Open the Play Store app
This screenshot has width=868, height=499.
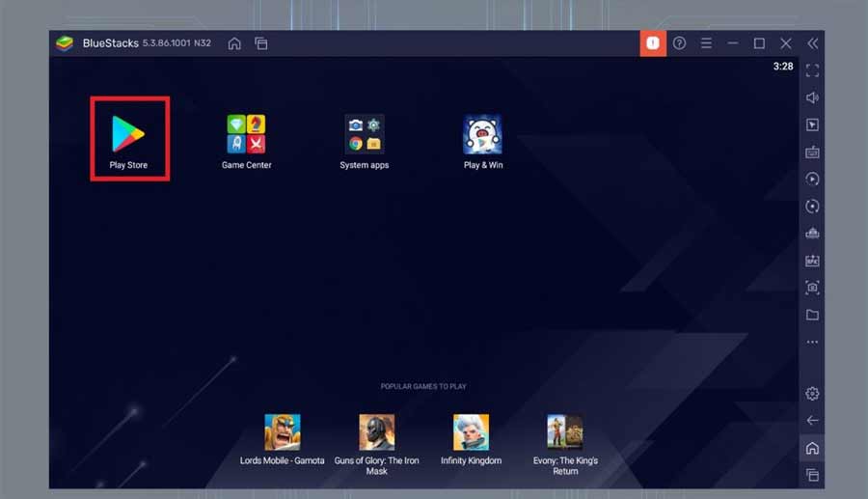[128, 133]
